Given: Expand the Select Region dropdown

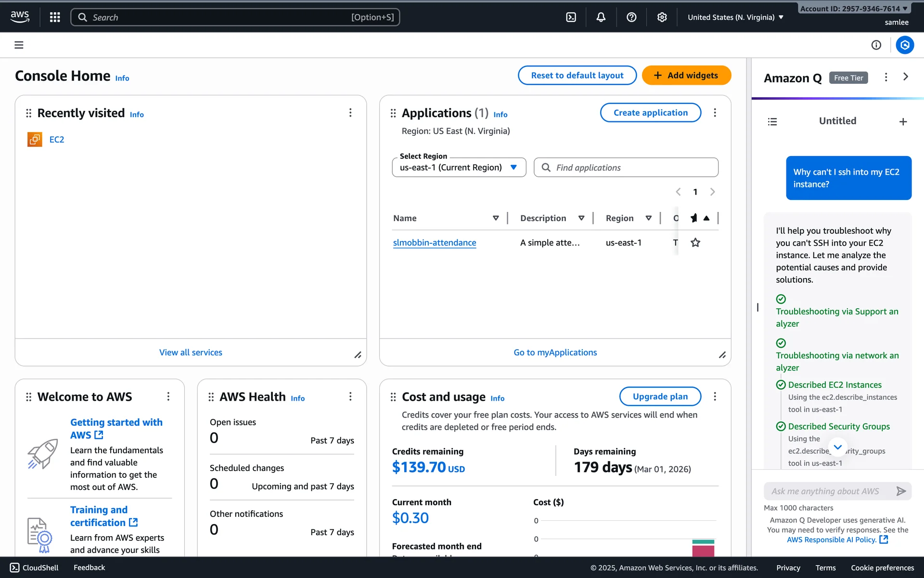Looking at the screenshot, I should [x=459, y=168].
